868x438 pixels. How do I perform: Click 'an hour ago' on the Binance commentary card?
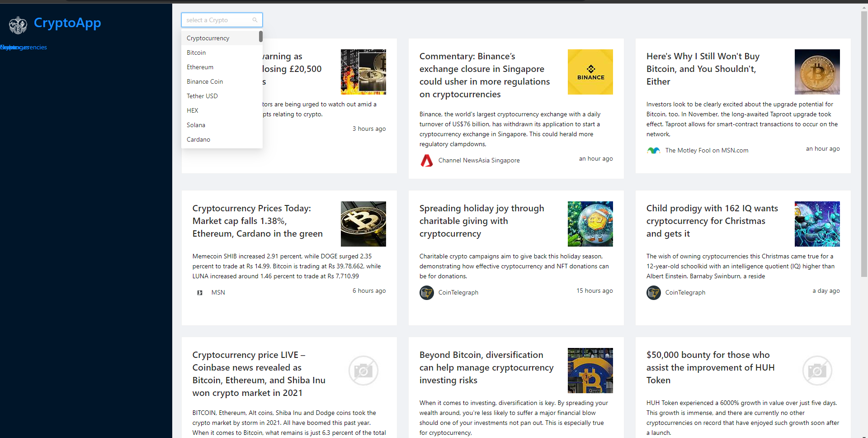coord(596,159)
